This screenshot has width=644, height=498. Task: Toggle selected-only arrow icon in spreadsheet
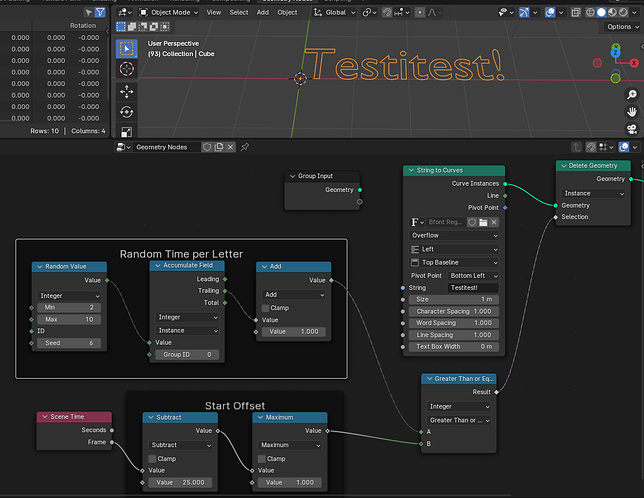coord(89,12)
